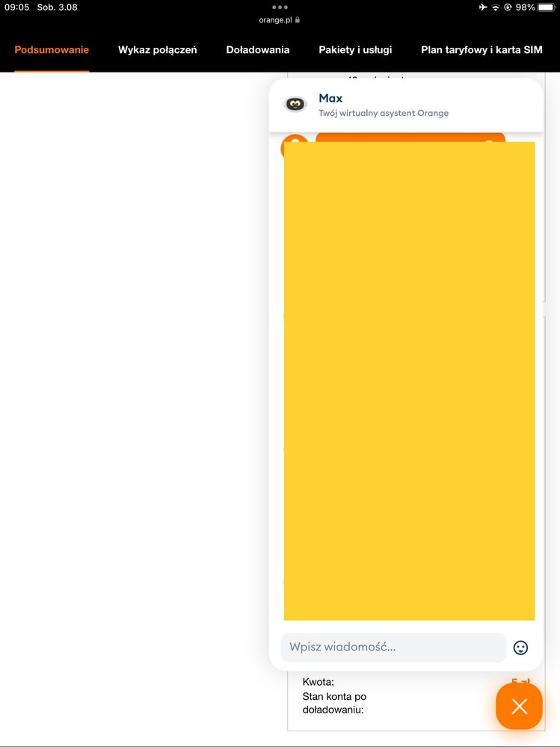Tap the partially hidden orange chat bubble
Viewport: 560px width, 747px height.
410,137
